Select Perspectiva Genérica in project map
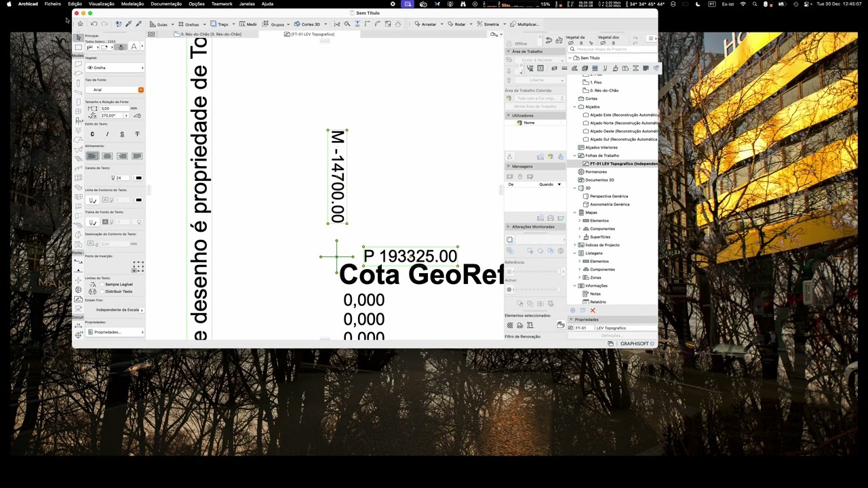 (x=609, y=196)
